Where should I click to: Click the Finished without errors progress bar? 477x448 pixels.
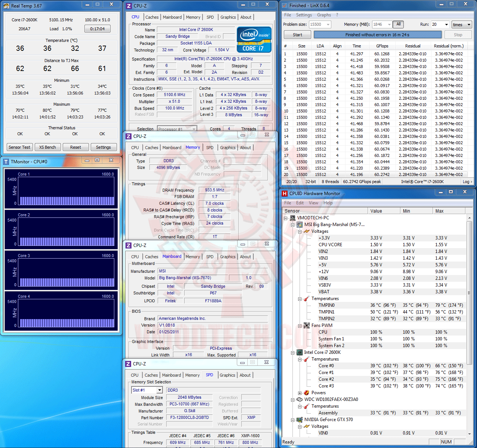(377, 35)
